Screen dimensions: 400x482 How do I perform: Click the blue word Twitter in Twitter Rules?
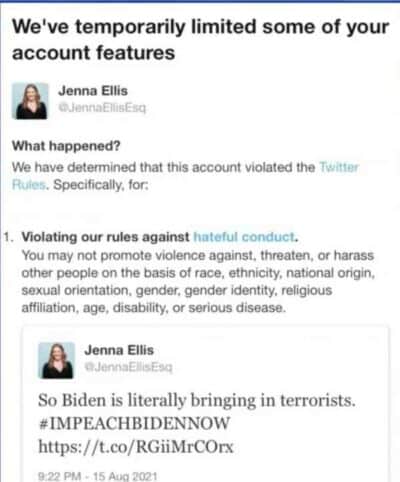tap(339, 167)
